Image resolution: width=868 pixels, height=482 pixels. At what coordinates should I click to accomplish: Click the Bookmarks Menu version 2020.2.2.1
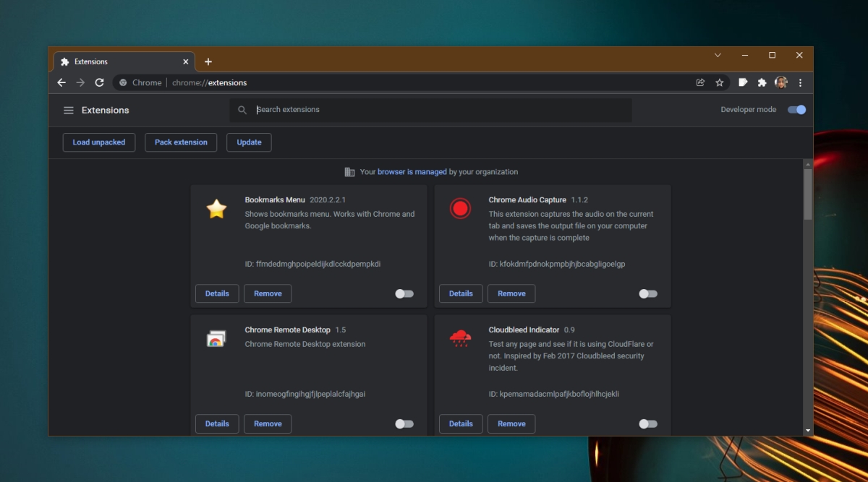click(x=328, y=199)
